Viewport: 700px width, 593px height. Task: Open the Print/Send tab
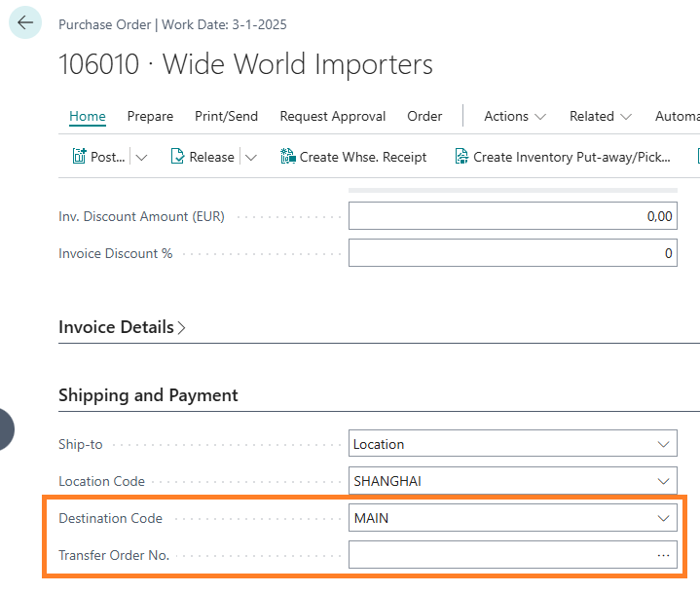coord(226,116)
